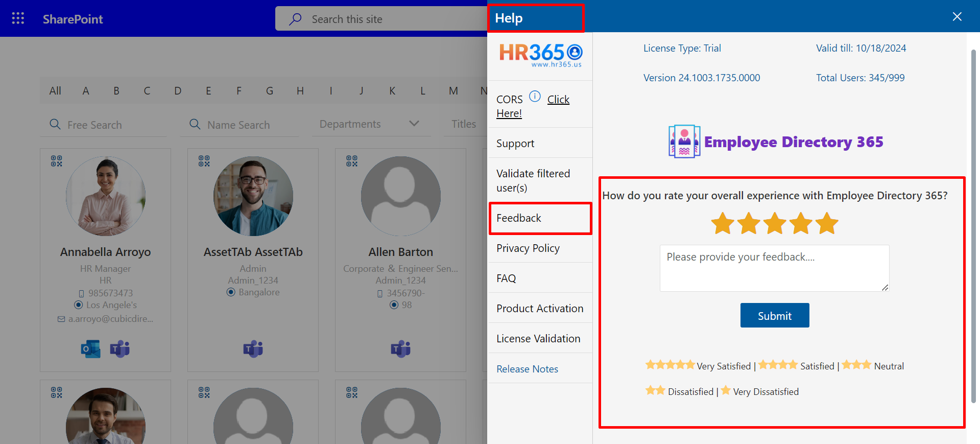Click the Name Search magnifier icon
The image size is (980, 444).
point(195,124)
